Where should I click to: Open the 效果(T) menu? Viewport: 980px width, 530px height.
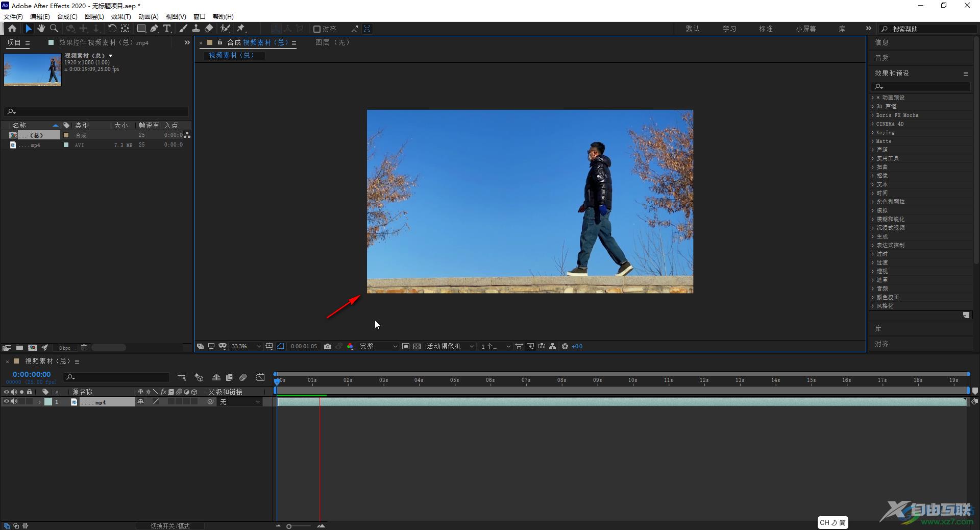point(121,16)
